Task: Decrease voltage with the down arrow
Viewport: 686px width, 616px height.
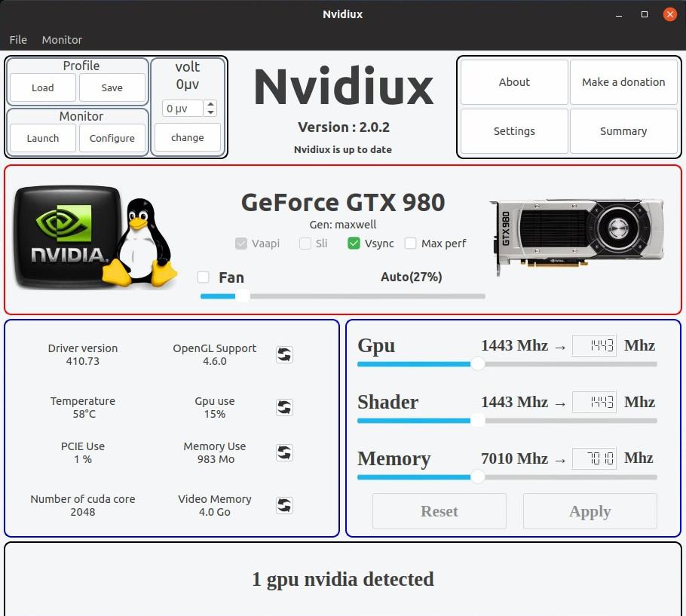Action: pyautogui.click(x=211, y=112)
